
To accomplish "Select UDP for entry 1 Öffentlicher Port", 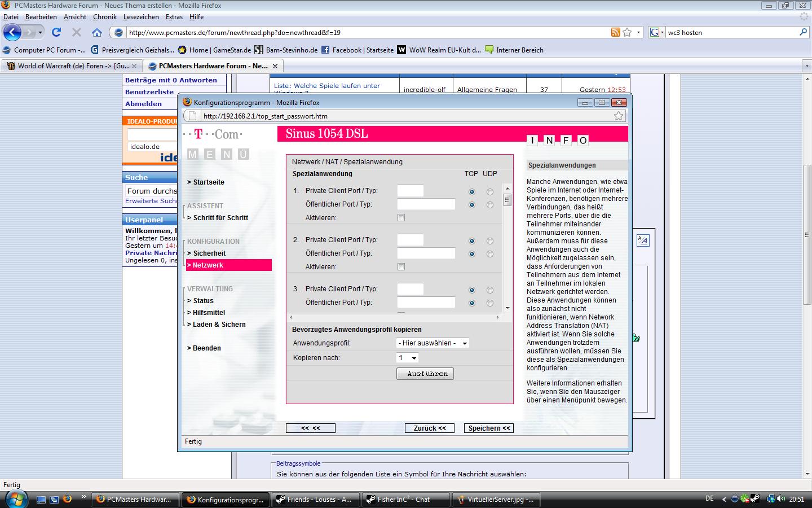I will (x=490, y=205).
